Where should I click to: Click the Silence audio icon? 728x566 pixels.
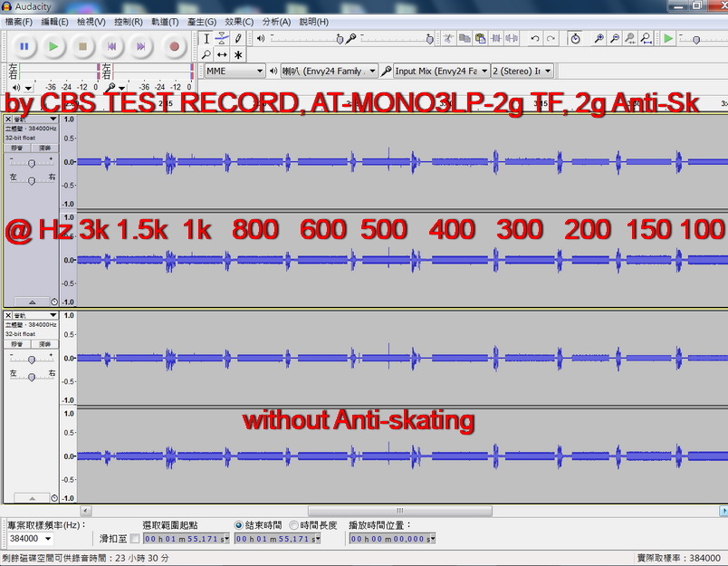click(x=512, y=39)
